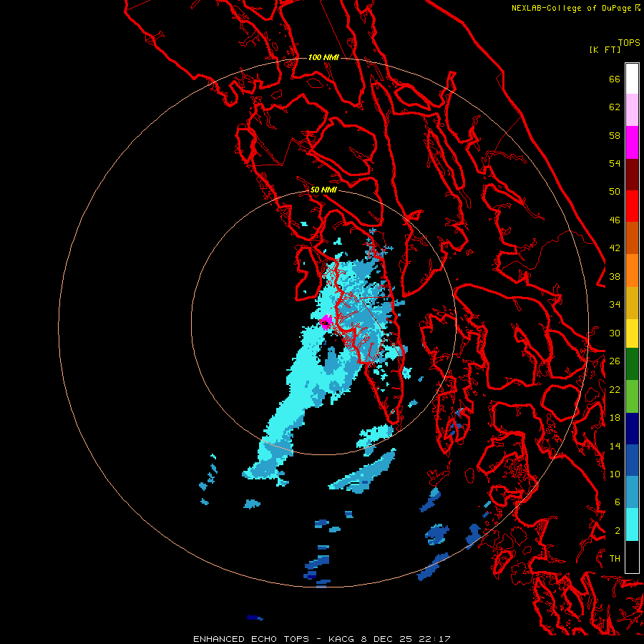644x644 pixels.
Task: Click the 50 legend value
Action: pos(615,192)
